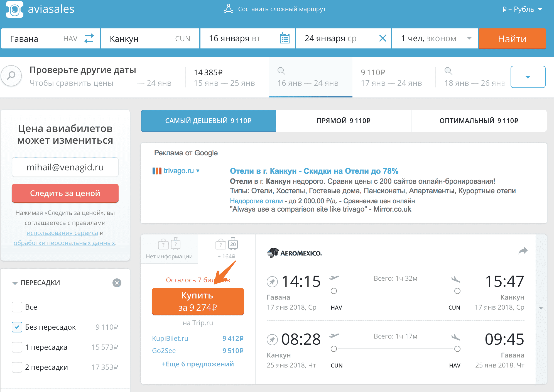
Task: Click the magnifier icon beside Проверьте другие даты
Action: pos(11,76)
